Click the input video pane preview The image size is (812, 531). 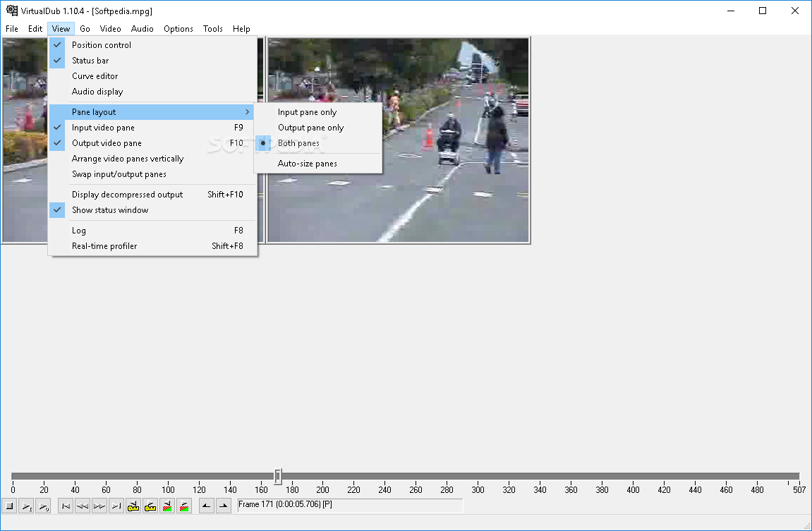(x=25, y=140)
